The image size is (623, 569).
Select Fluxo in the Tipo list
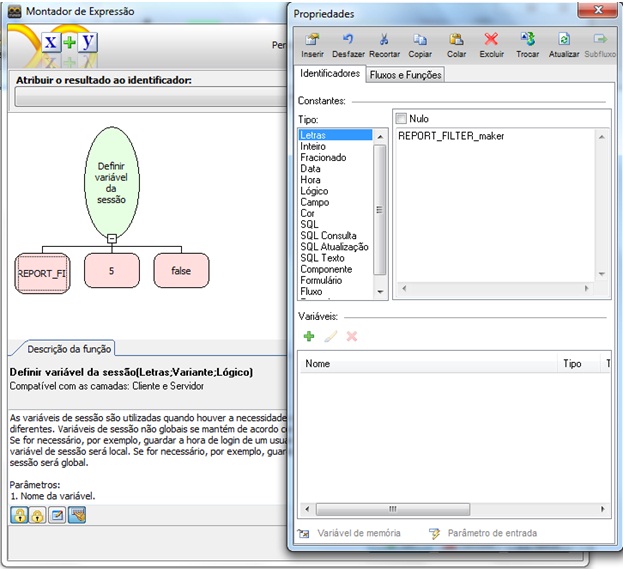pyautogui.click(x=335, y=291)
